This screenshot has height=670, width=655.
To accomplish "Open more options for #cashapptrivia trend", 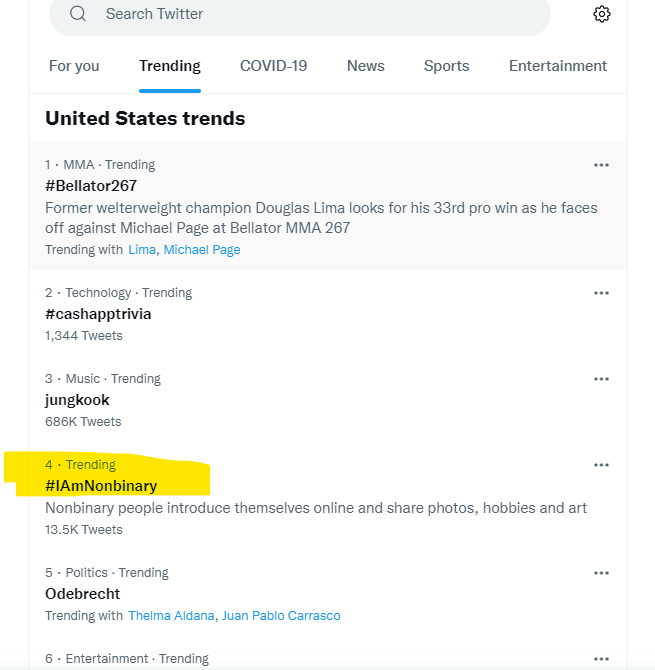I will coord(601,293).
